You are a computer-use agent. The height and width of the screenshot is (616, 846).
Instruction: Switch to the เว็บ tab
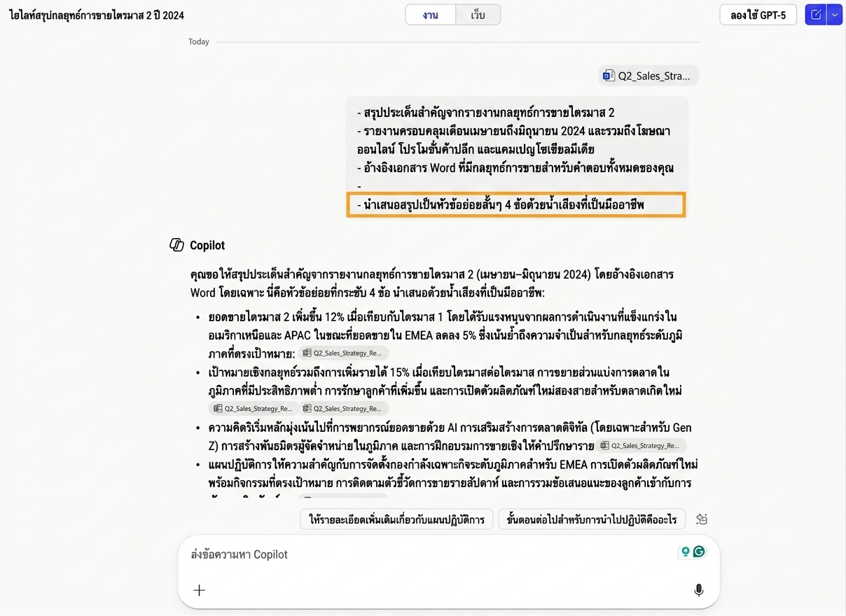(478, 15)
